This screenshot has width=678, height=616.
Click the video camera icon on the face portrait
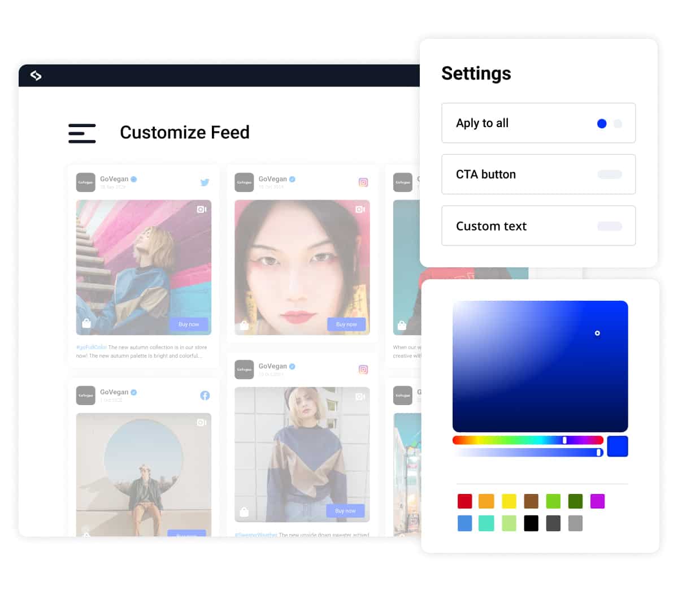pos(360,209)
